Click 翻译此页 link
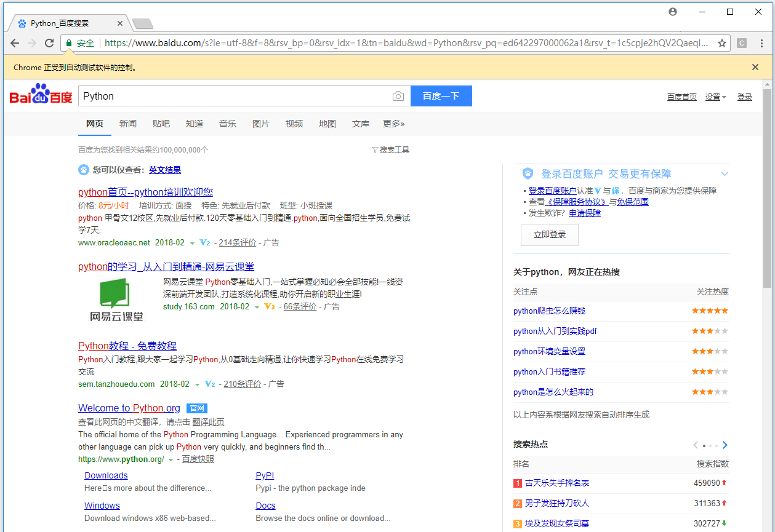This screenshot has width=775, height=532. tap(209, 422)
